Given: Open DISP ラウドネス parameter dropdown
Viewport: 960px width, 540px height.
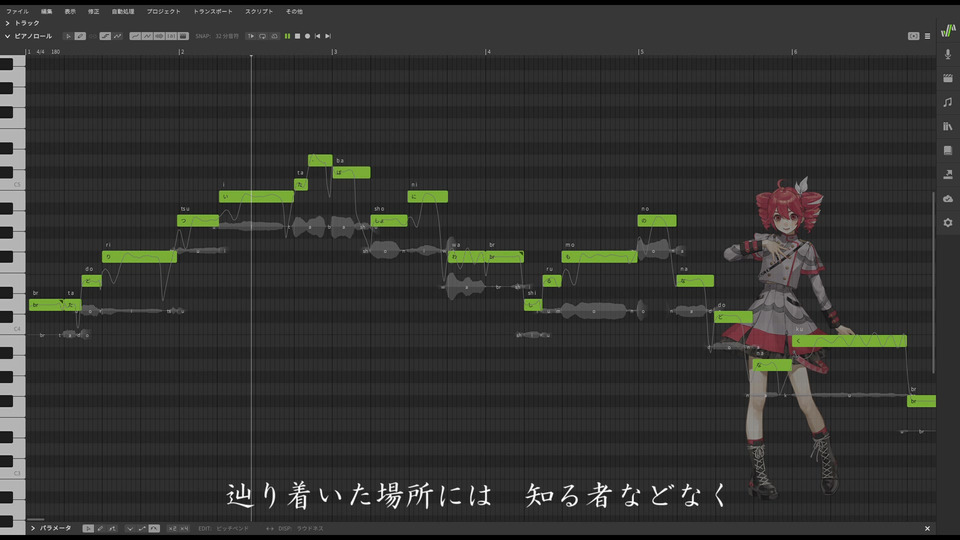Looking at the screenshot, I should pyautogui.click(x=310, y=528).
